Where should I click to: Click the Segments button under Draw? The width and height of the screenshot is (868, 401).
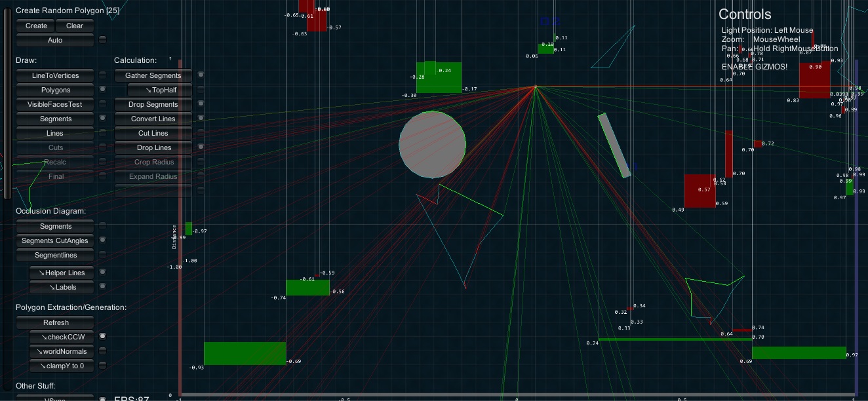click(55, 119)
